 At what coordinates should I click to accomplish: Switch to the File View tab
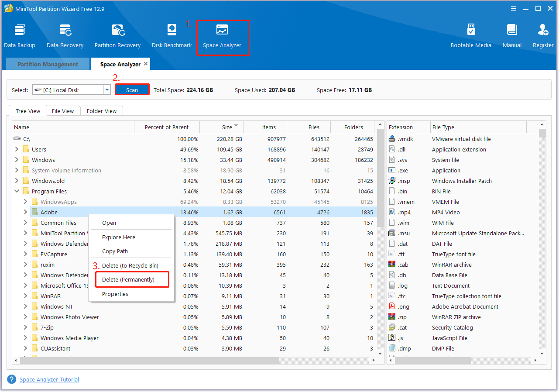pos(63,111)
